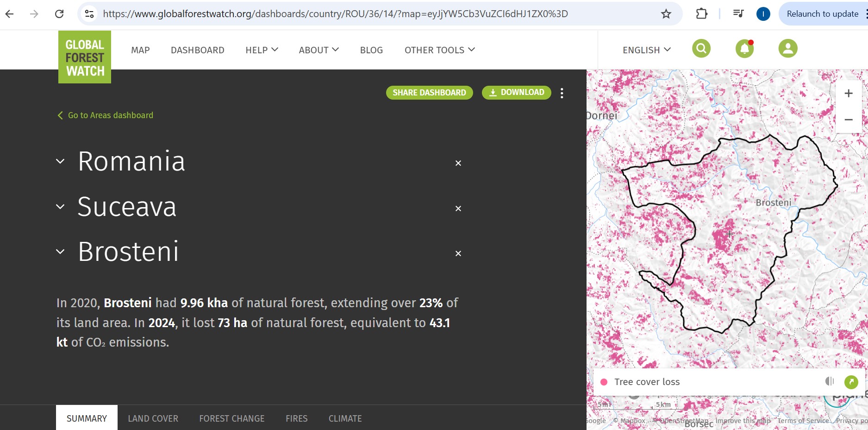Open the Terms of Service map link
The image size is (868, 430).
pos(803,421)
